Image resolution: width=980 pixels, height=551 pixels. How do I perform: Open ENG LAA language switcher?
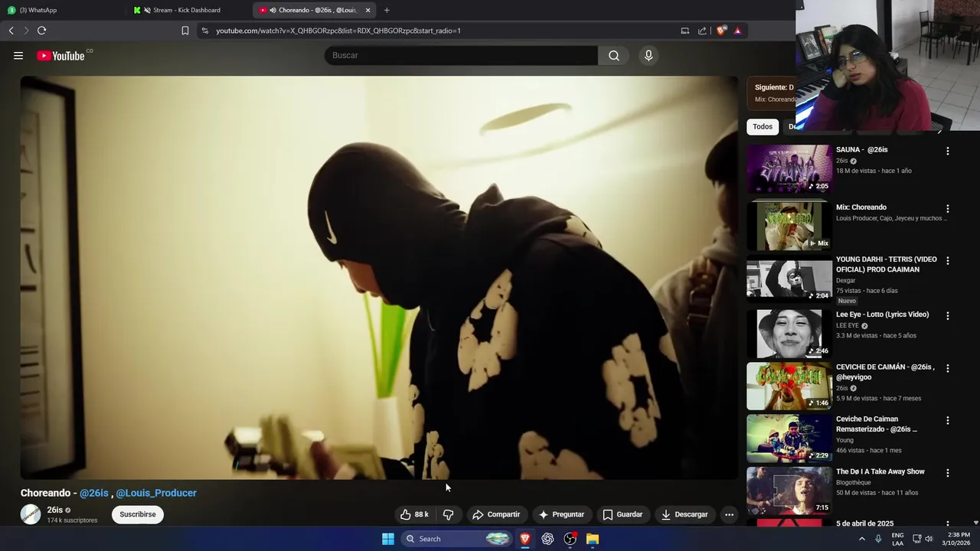(x=897, y=539)
